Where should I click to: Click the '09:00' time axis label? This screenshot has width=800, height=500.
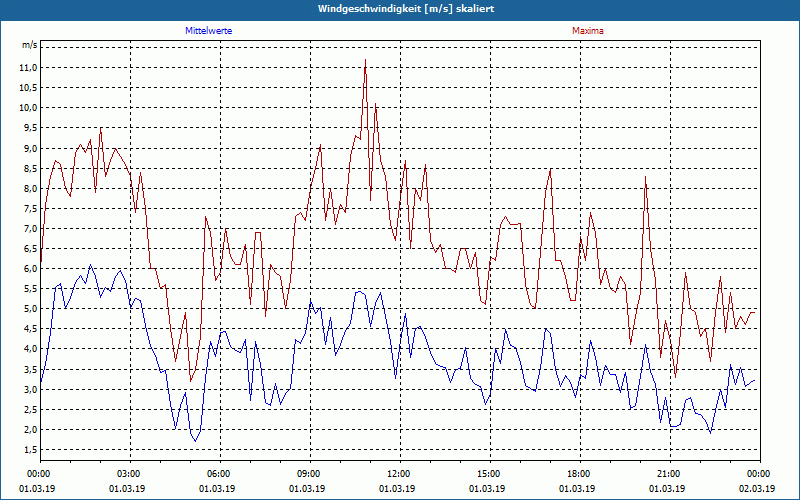tap(308, 474)
